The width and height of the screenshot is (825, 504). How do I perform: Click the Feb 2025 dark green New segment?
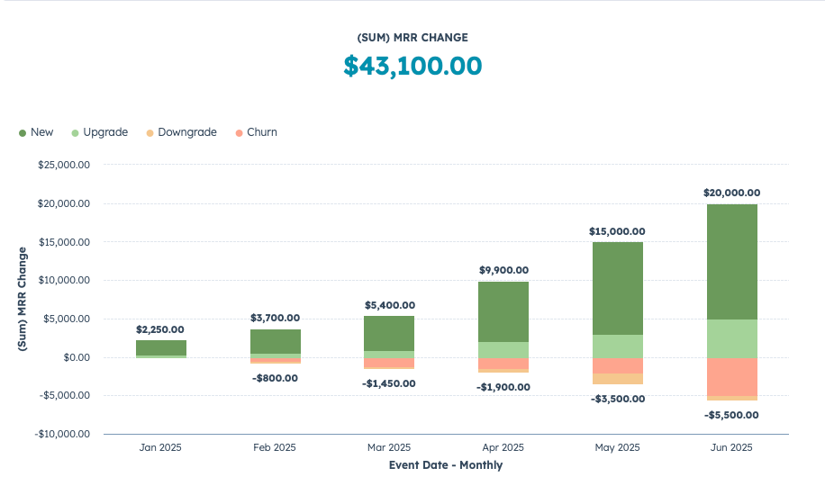pyautogui.click(x=275, y=341)
